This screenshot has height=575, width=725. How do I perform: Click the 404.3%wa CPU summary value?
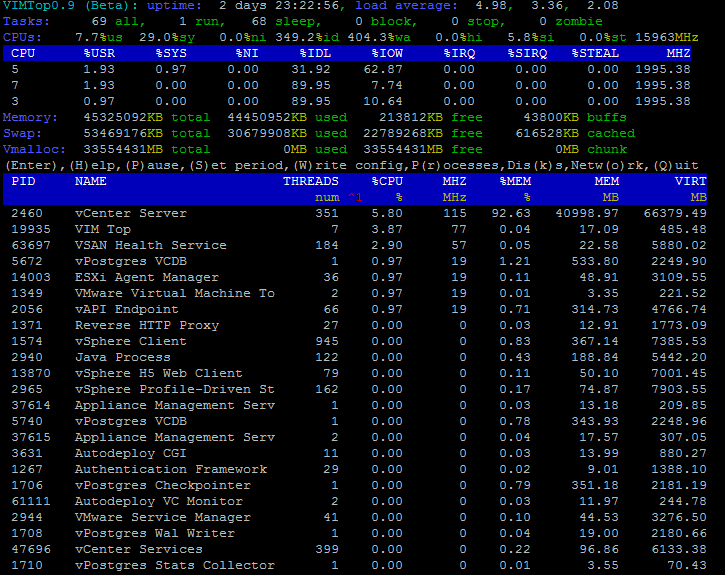point(379,37)
